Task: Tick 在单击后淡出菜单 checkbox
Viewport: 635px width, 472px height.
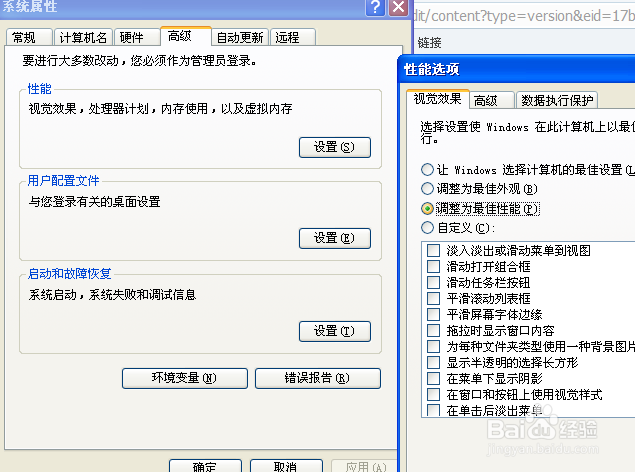Action: (x=433, y=410)
